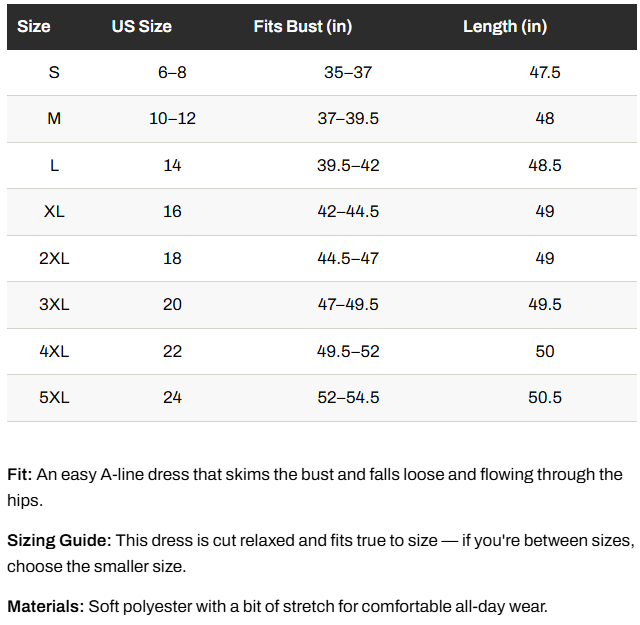Image resolution: width=640 pixels, height=625 pixels.
Task: Click the Materials: label
Action: 46,607
